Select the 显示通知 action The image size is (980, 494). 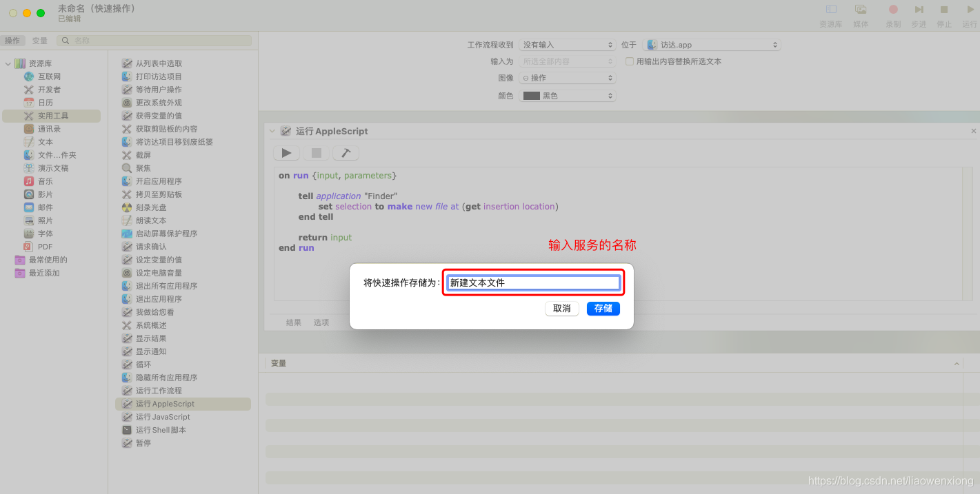coord(151,351)
